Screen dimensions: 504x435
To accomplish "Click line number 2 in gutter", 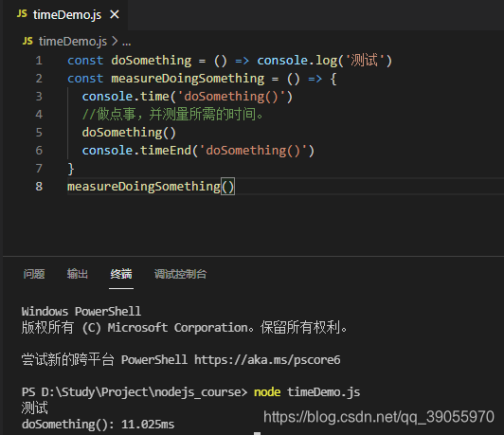I will (x=39, y=79).
